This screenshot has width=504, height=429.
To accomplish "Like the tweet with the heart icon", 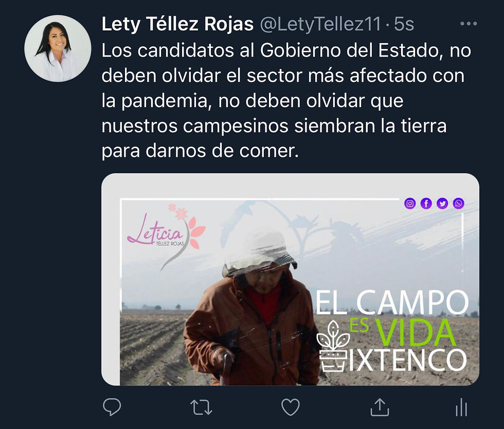I will pos(291,407).
